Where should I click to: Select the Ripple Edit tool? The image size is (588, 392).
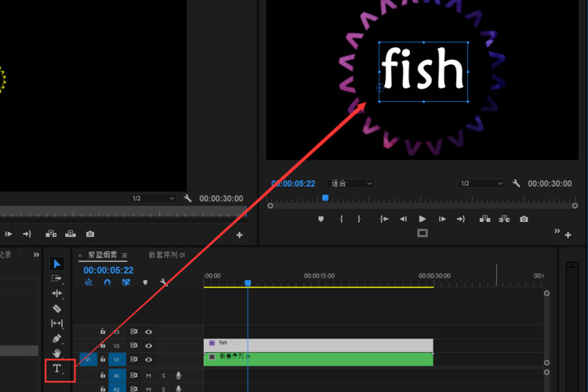click(x=56, y=293)
